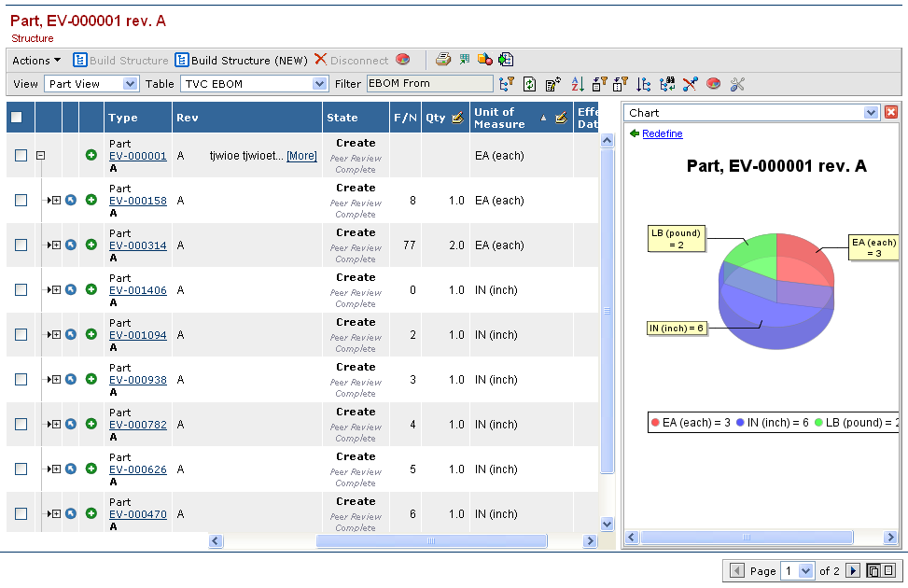This screenshot has height=588, width=908.
Task: Click the blue round icon in EV-000938 row
Action: 71,379
